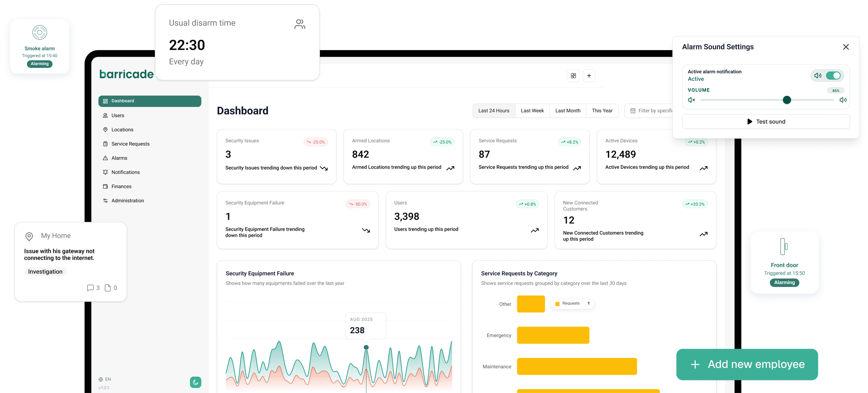Click the +0.2% badge on Active Devices
Screen dimensions: 868x393
coord(696,142)
